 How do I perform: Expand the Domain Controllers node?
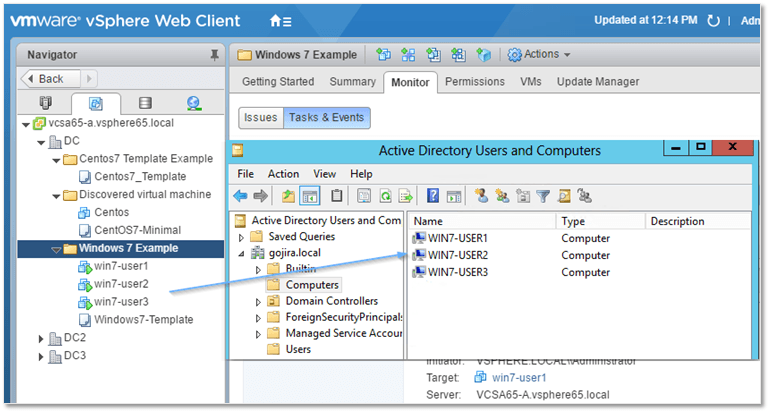coord(258,302)
